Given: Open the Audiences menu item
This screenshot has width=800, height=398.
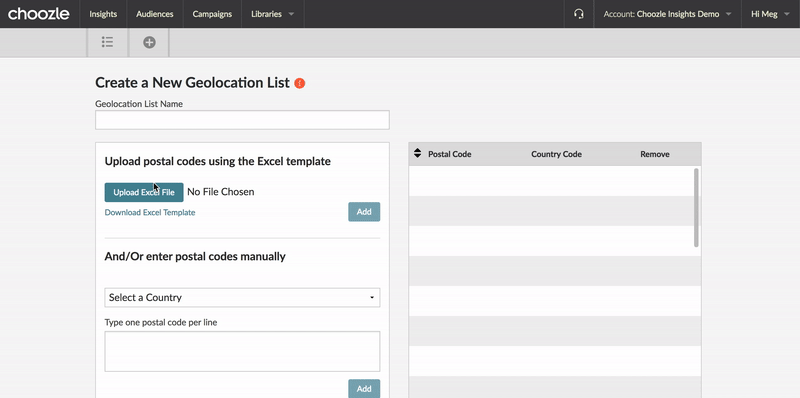Looking at the screenshot, I should tap(155, 14).
